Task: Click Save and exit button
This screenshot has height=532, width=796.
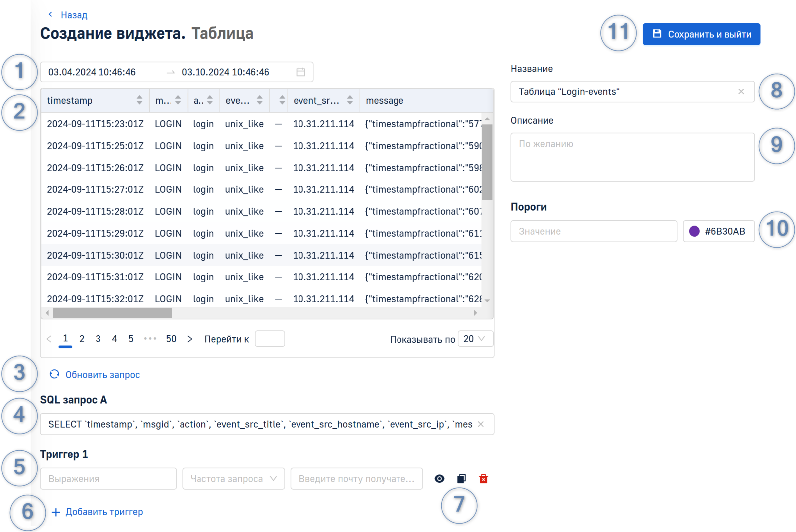Action: (701, 34)
